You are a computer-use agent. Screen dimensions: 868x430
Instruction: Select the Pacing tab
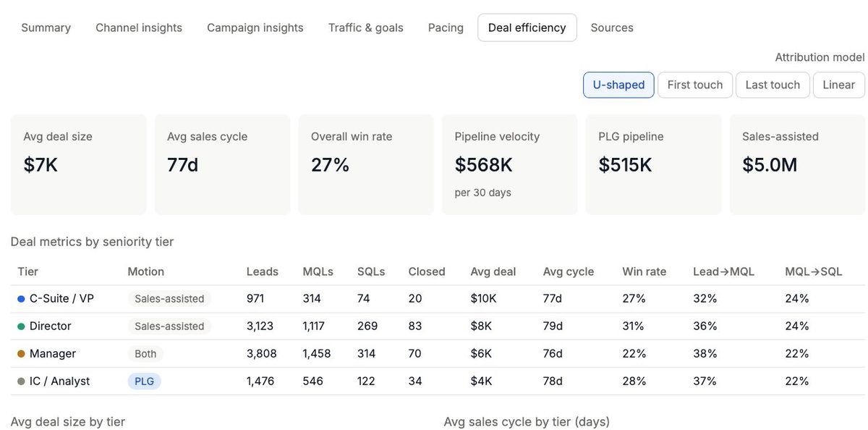coord(446,28)
